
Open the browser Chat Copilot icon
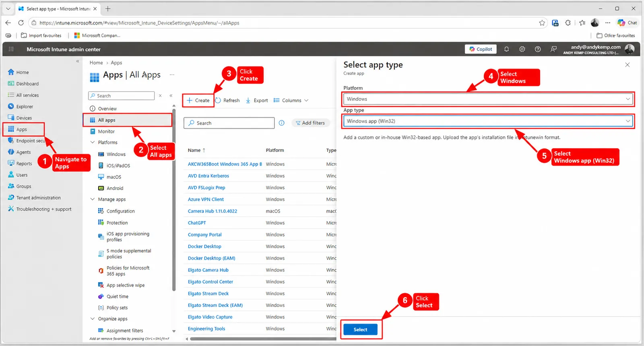click(x=627, y=23)
